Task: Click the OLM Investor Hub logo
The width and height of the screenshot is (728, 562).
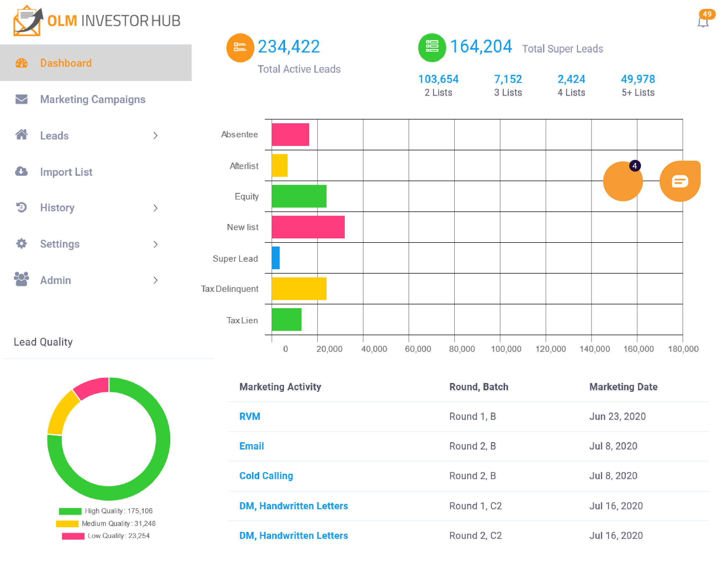Action: [x=97, y=21]
